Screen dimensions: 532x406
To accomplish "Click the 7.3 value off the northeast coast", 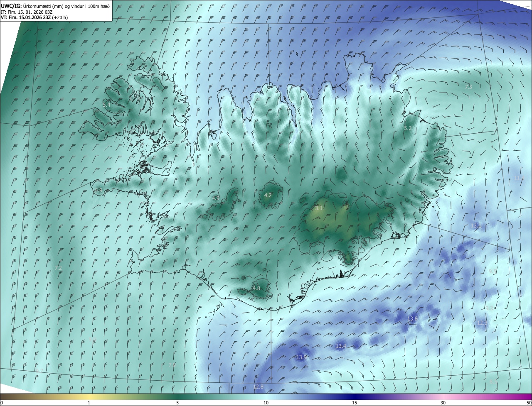I will [468, 87].
